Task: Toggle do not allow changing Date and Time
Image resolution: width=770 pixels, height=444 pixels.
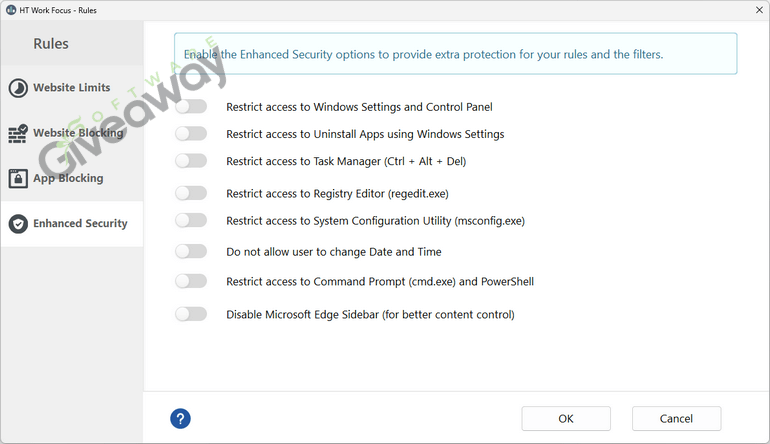Action: [x=191, y=251]
